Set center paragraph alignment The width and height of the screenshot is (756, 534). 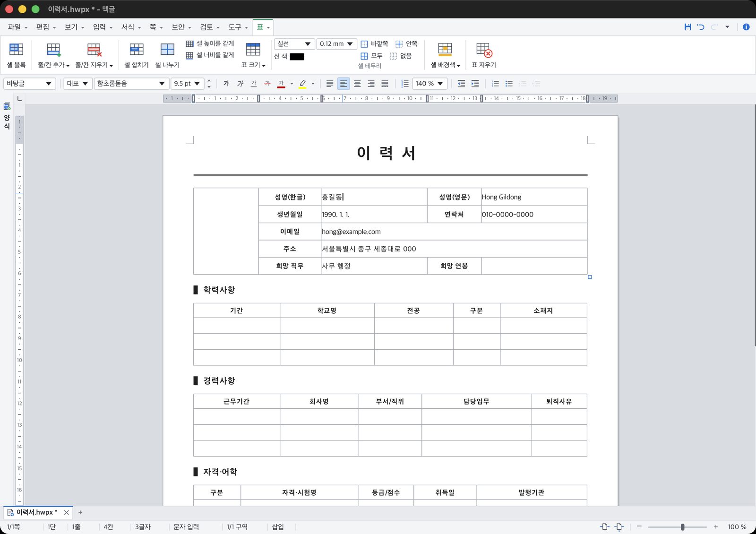click(357, 84)
